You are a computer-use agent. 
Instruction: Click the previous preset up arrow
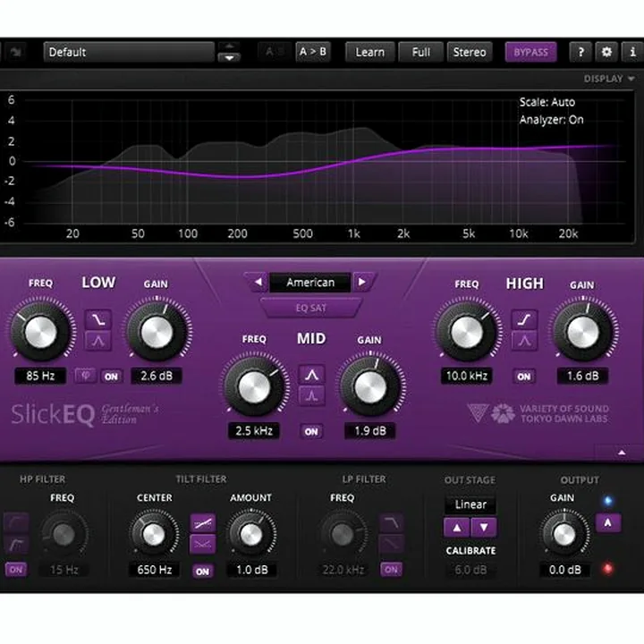pyautogui.click(x=229, y=47)
